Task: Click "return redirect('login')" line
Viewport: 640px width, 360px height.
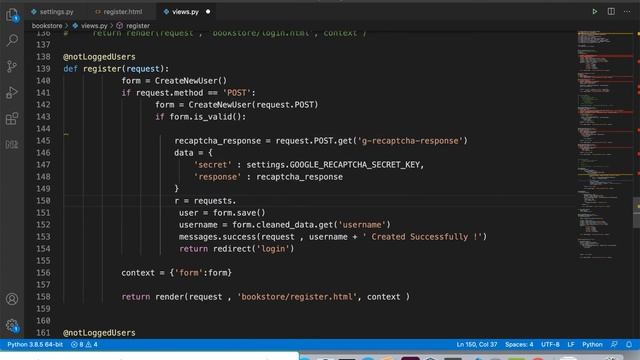Action: 237,249
